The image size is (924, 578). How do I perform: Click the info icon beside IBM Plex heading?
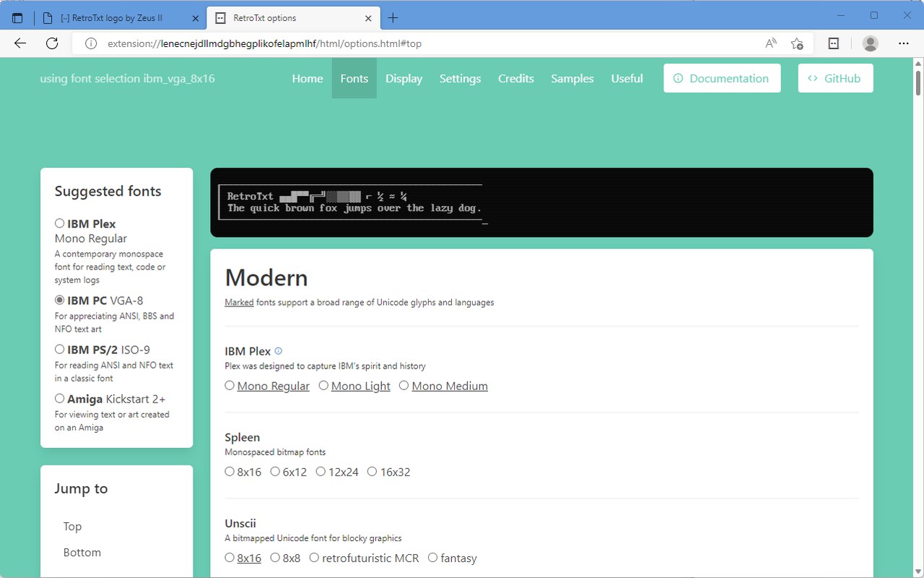[x=279, y=351]
